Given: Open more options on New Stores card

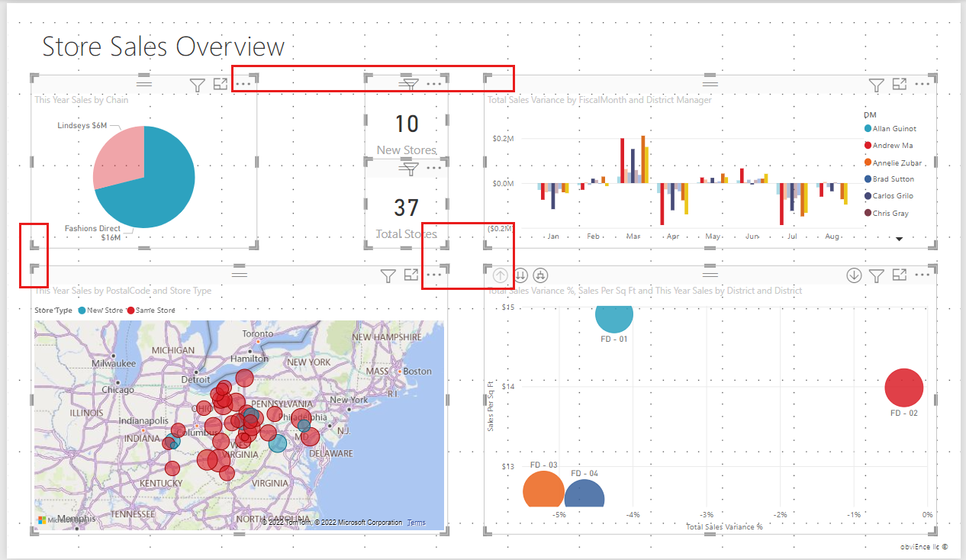Looking at the screenshot, I should pos(433,84).
